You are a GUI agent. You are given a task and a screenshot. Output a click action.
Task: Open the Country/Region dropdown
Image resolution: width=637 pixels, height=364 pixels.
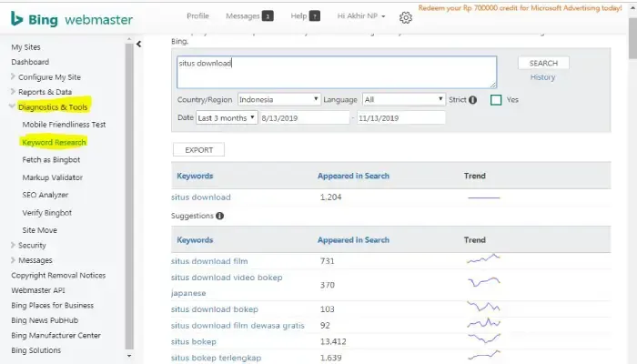(278, 99)
